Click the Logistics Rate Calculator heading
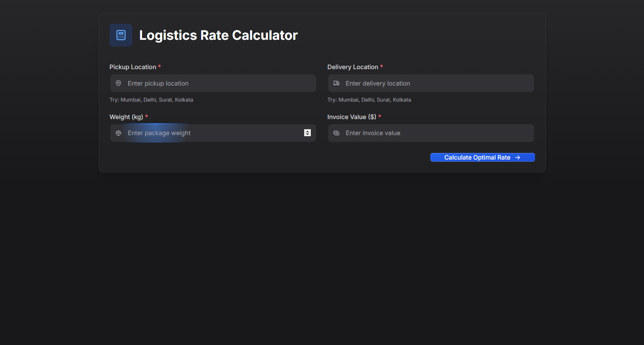 (x=218, y=35)
